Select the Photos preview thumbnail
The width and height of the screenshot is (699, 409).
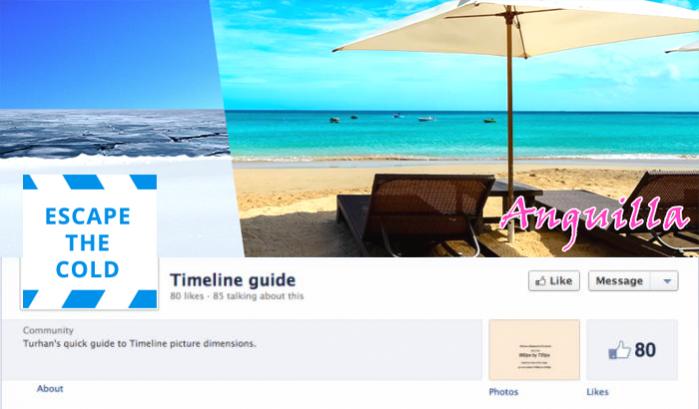pyautogui.click(x=534, y=350)
